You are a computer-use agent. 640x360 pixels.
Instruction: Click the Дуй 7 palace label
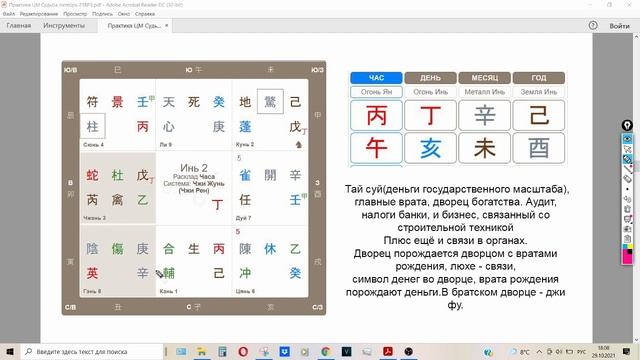243,218
